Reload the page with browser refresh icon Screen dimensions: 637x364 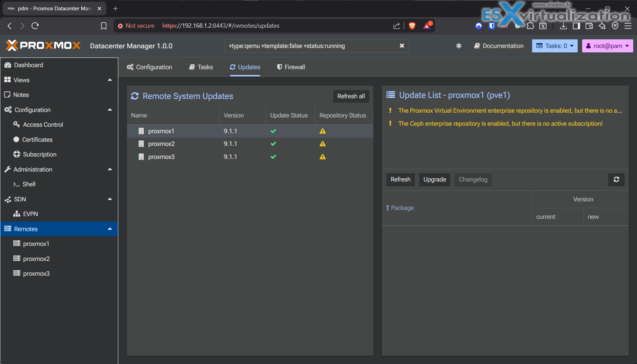click(35, 26)
